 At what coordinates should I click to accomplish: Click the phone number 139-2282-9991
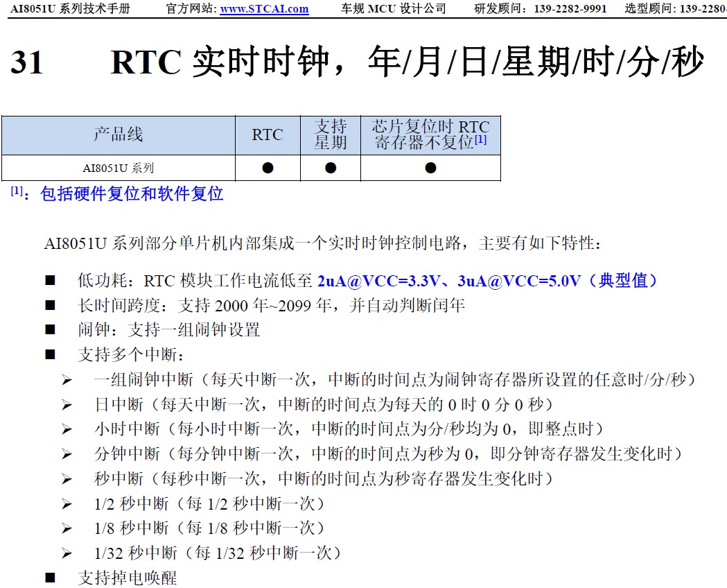coord(570,9)
